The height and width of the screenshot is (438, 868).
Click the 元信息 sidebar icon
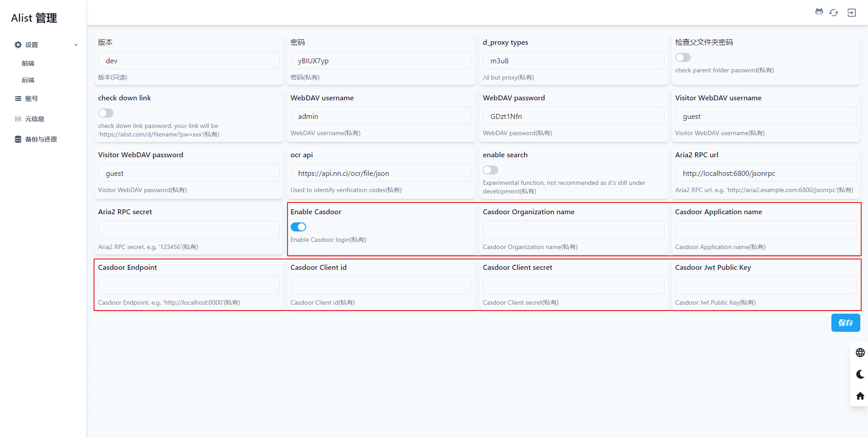click(x=18, y=118)
